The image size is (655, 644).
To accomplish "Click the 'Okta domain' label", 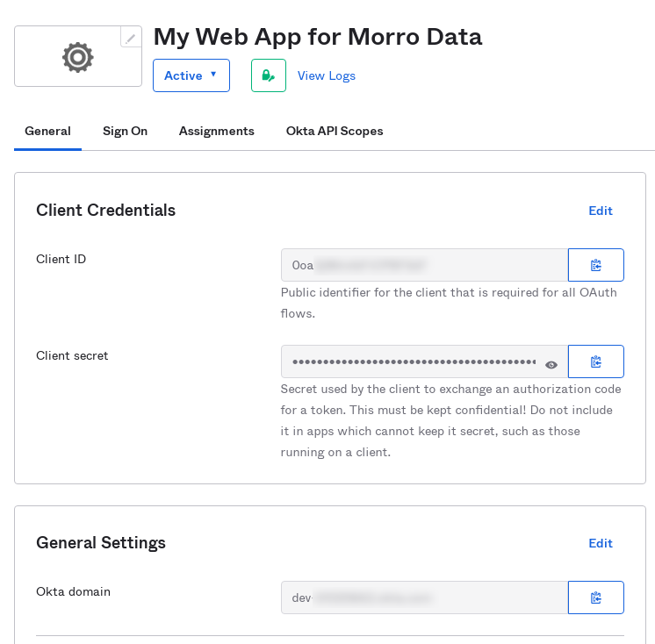I will (x=73, y=592).
